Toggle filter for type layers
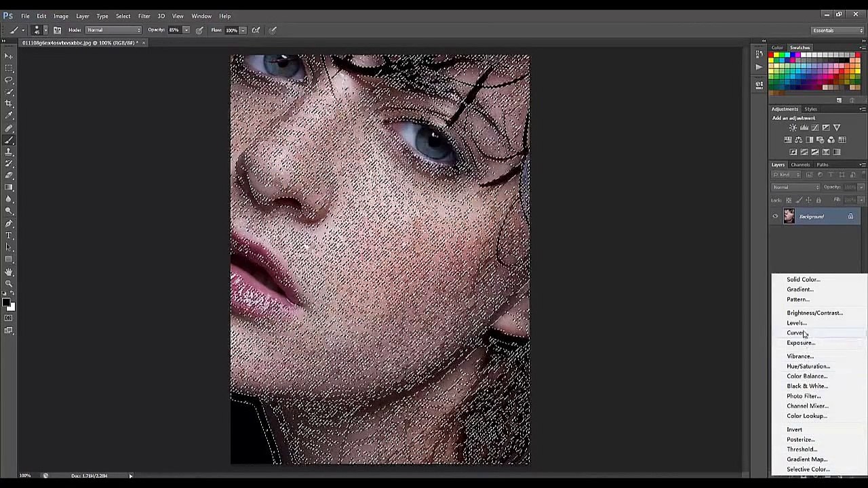Image resolution: width=868 pixels, height=488 pixels. coord(831,175)
